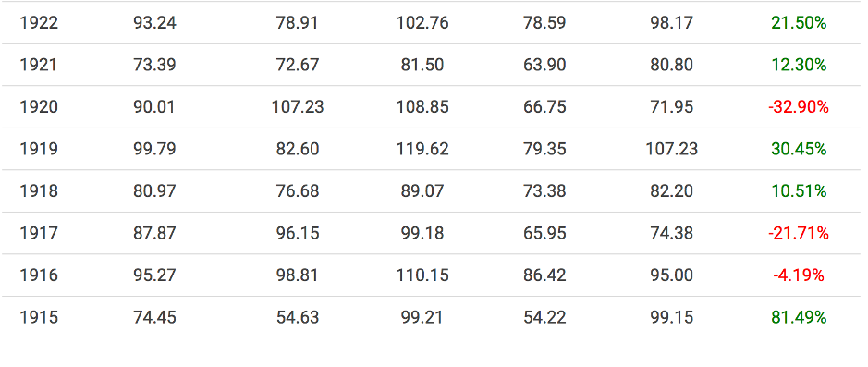Image resolution: width=868 pixels, height=367 pixels.
Task: Select the 1922 year cell
Action: [x=39, y=23]
